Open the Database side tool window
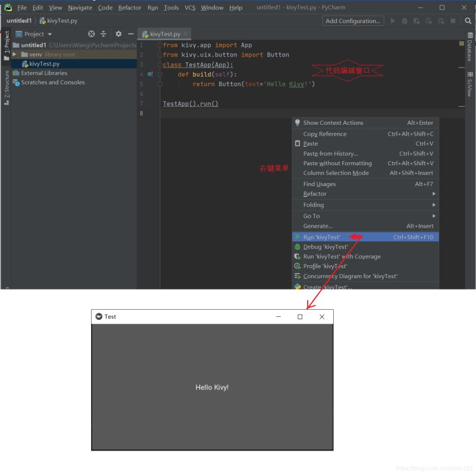 470,46
